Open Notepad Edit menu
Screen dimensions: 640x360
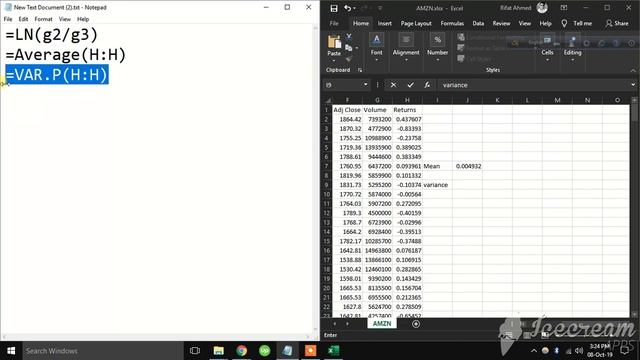(x=23, y=19)
